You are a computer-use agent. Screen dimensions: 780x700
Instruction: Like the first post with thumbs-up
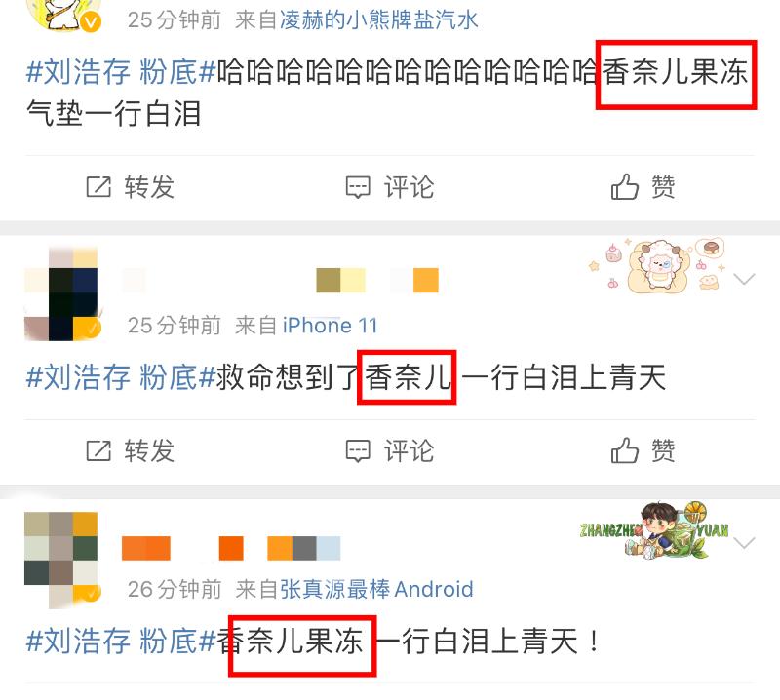tap(624, 186)
